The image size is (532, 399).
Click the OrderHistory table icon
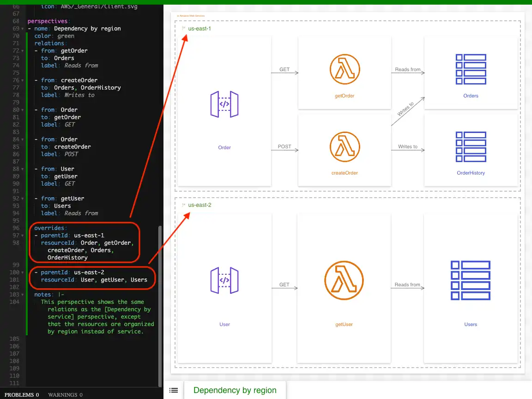471,146
